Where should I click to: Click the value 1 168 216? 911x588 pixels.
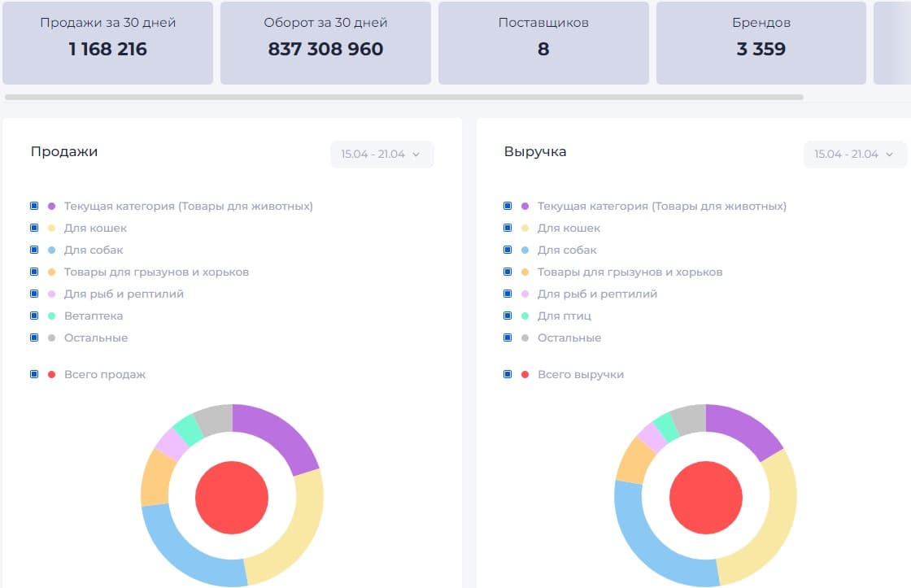(x=107, y=49)
